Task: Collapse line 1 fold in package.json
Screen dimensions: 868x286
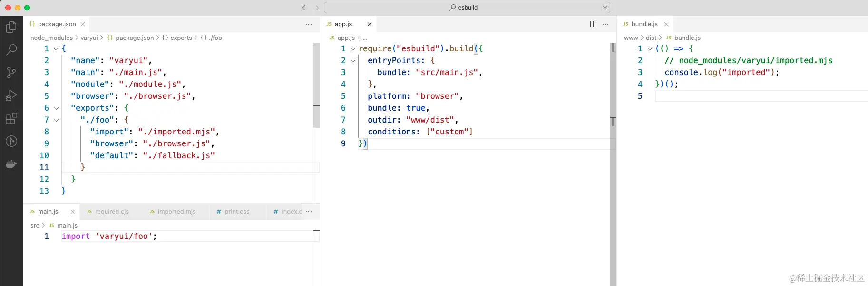Action: pos(56,49)
